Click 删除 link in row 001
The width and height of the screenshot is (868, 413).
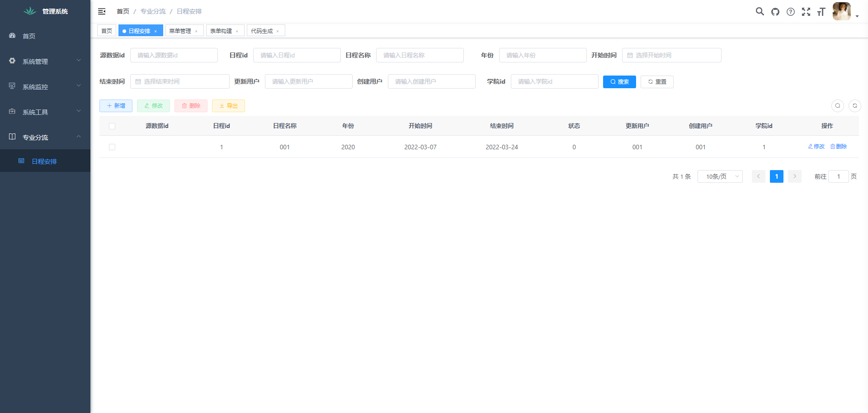click(839, 147)
